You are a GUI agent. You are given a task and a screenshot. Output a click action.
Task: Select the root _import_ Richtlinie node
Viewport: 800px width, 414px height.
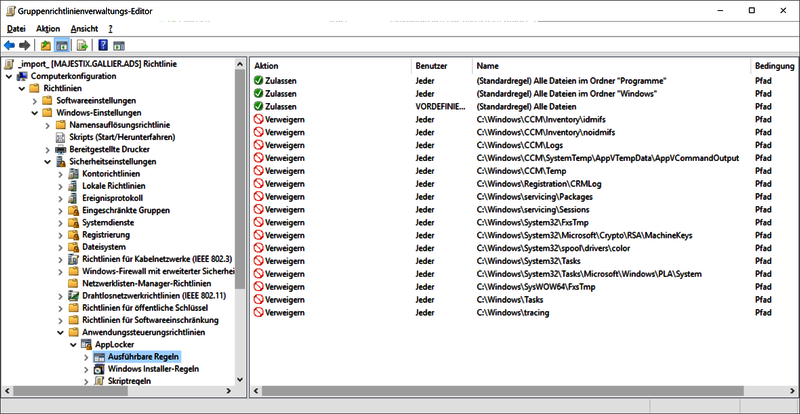pyautogui.click(x=97, y=64)
